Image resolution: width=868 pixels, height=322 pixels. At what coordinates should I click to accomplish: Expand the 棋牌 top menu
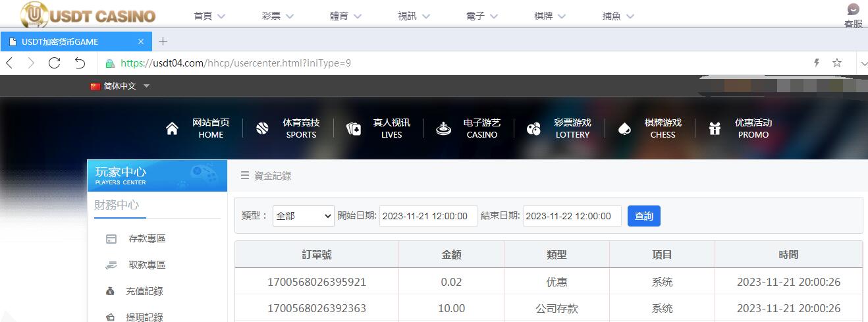[550, 16]
